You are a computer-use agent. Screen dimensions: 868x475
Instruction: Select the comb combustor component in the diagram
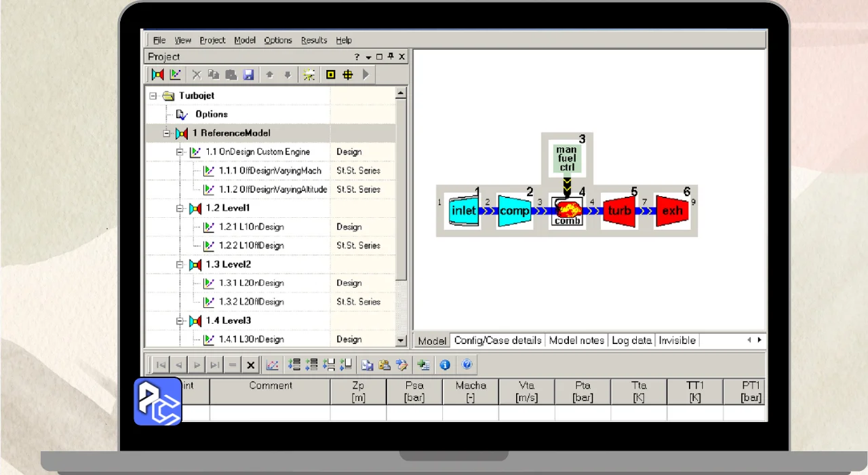tap(567, 211)
